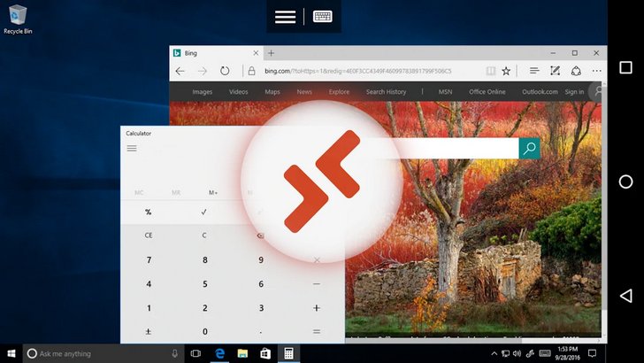
Task: Open the Windows Store taskbar icon
Action: click(265, 353)
